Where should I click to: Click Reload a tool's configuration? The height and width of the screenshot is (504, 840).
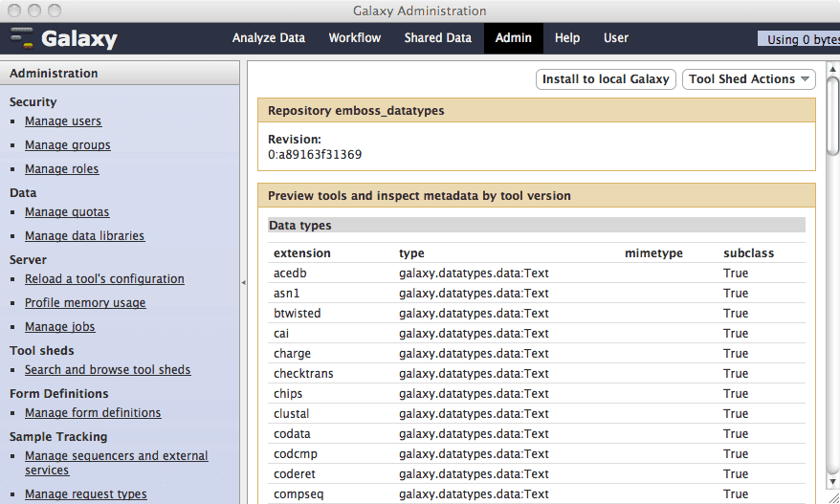104,279
